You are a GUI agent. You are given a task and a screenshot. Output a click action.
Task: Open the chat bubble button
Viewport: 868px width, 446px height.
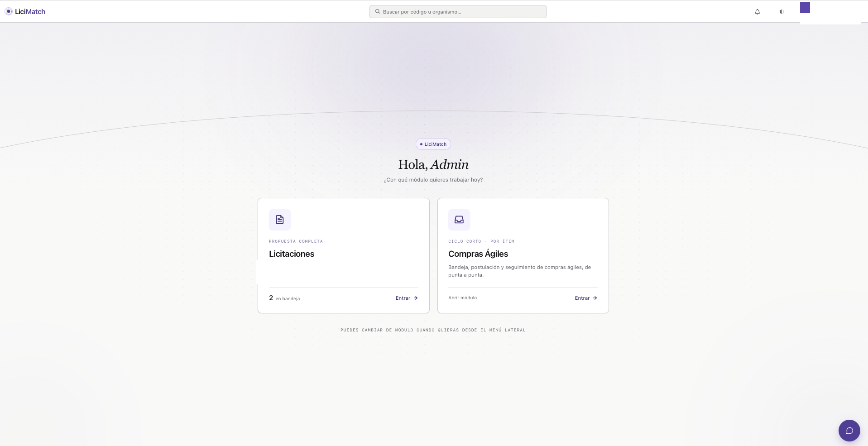tap(849, 431)
